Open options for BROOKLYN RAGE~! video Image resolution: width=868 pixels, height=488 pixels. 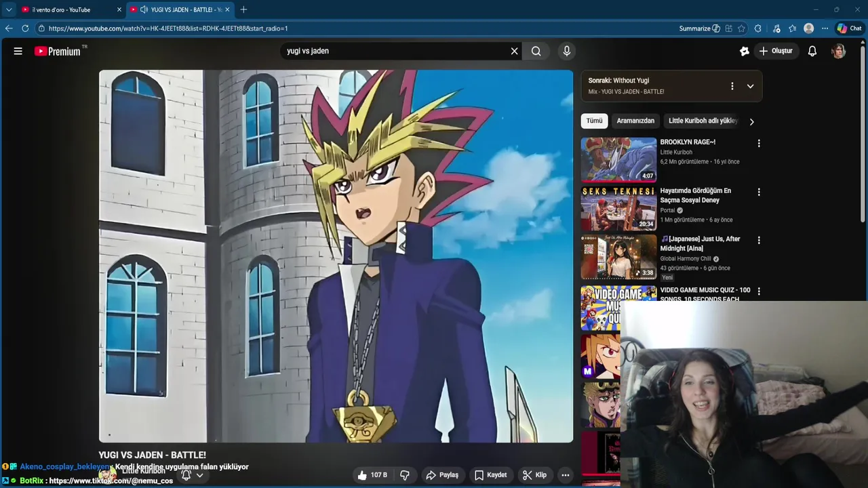pyautogui.click(x=759, y=143)
